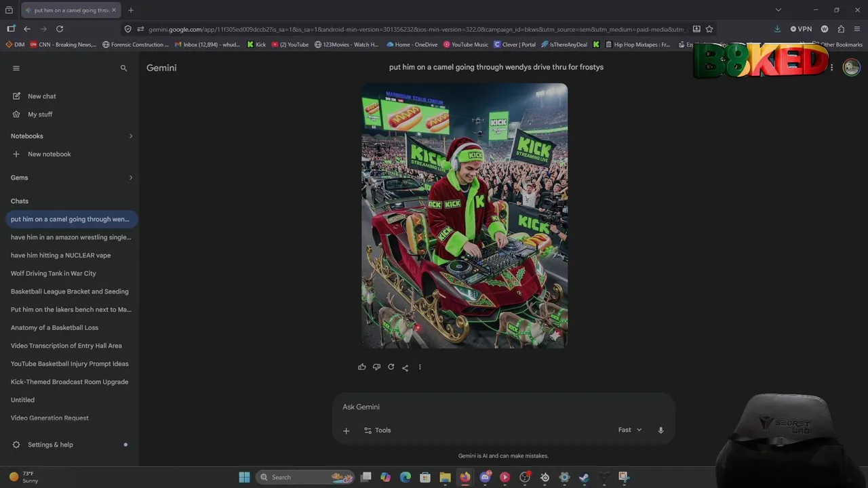This screenshot has height=488, width=868.
Task: Open chat 'Anatomy of a Basketball Loss'
Action: [x=71, y=327]
